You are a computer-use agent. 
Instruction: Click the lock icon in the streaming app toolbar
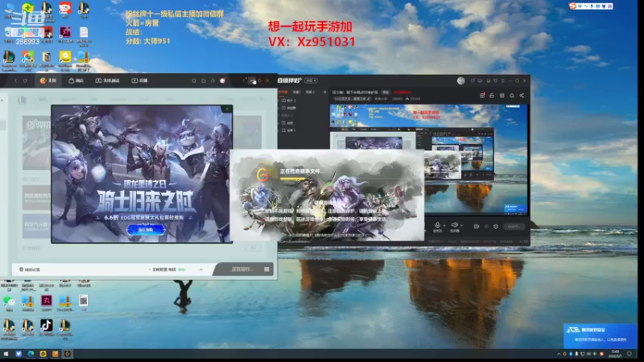(492, 96)
